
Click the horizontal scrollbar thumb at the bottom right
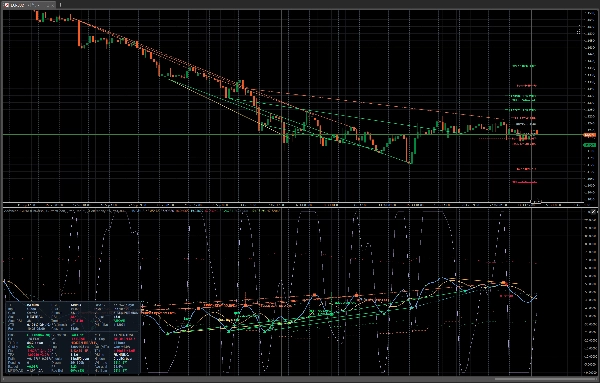coord(545,379)
